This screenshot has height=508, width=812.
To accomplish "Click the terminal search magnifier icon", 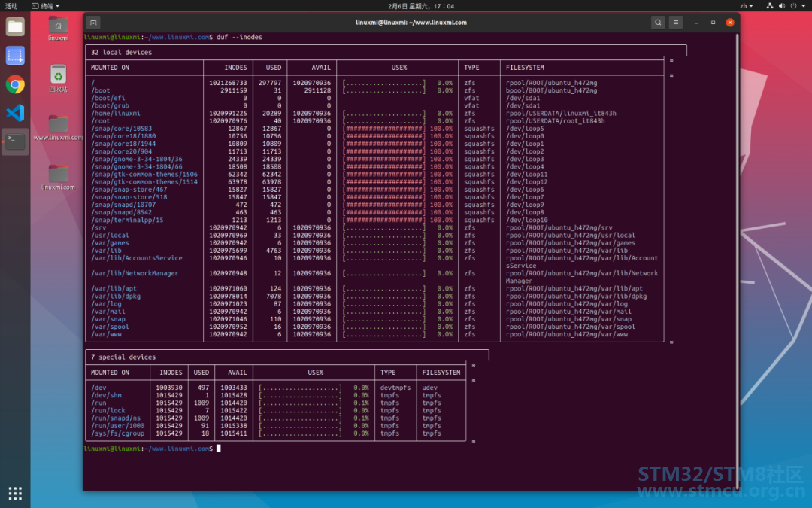I will click(658, 23).
